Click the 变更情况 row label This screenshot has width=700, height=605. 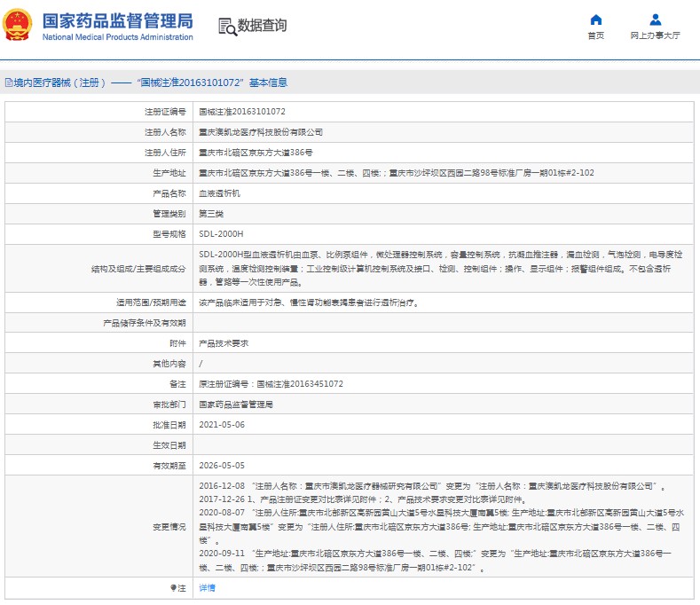click(x=169, y=527)
